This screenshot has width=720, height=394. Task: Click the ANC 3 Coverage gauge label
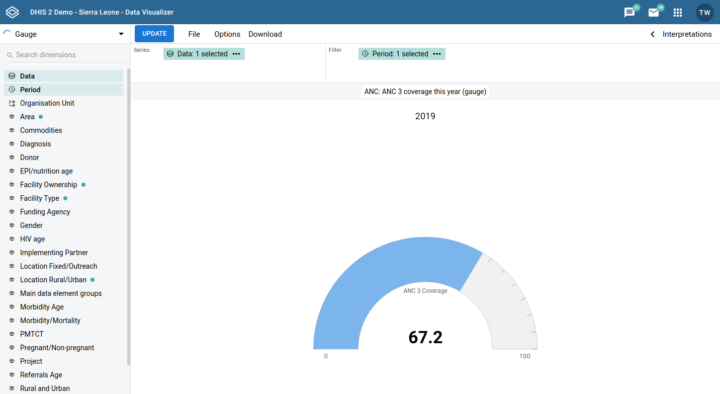(425, 291)
